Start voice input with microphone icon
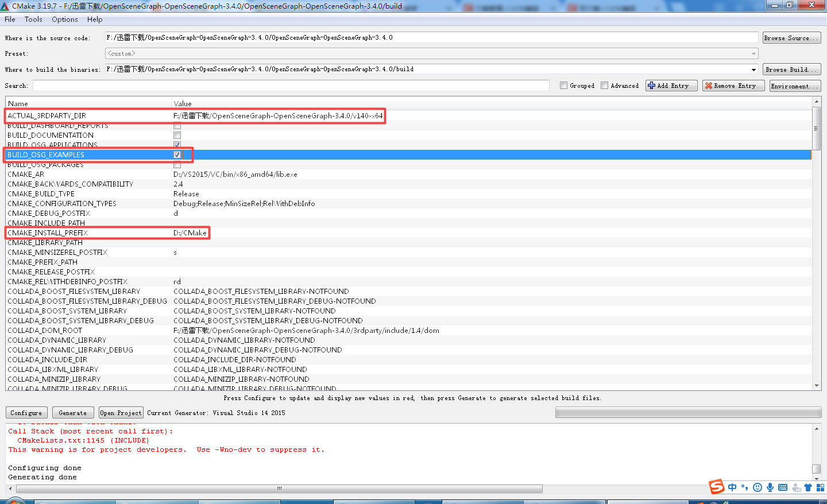 770,487
